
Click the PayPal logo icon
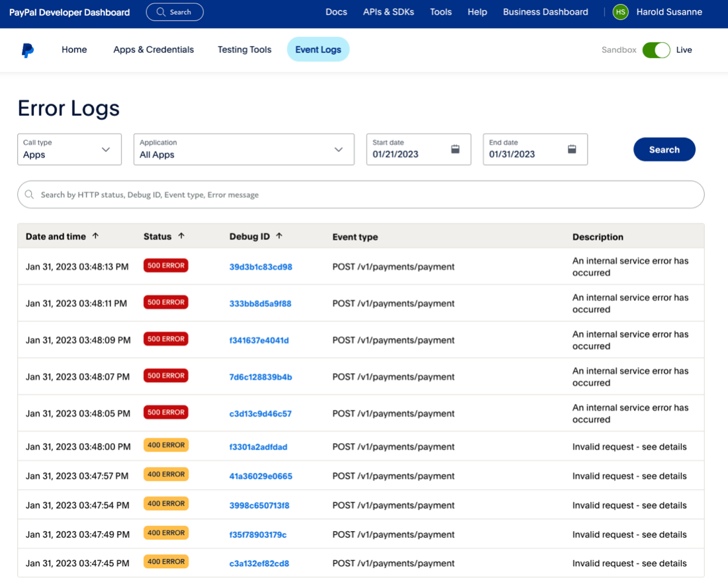(27, 50)
